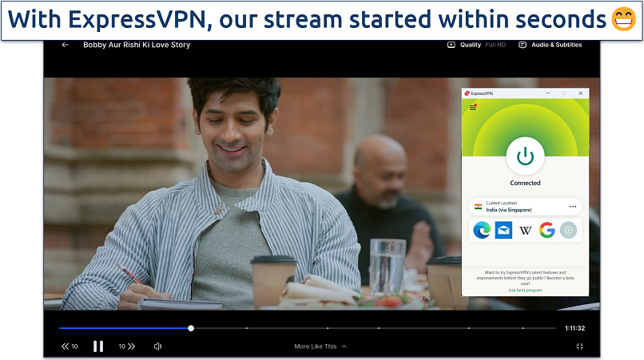Pause the video

(x=98, y=346)
